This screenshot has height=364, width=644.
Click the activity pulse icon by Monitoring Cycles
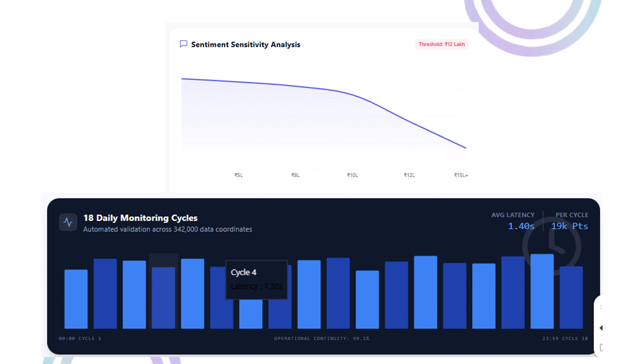coord(68,222)
